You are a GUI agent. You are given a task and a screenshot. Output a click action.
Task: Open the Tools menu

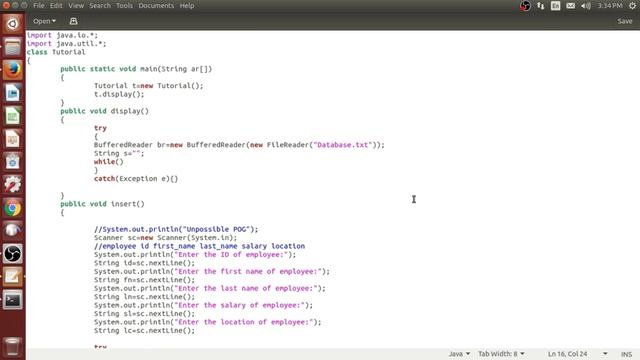(124, 6)
